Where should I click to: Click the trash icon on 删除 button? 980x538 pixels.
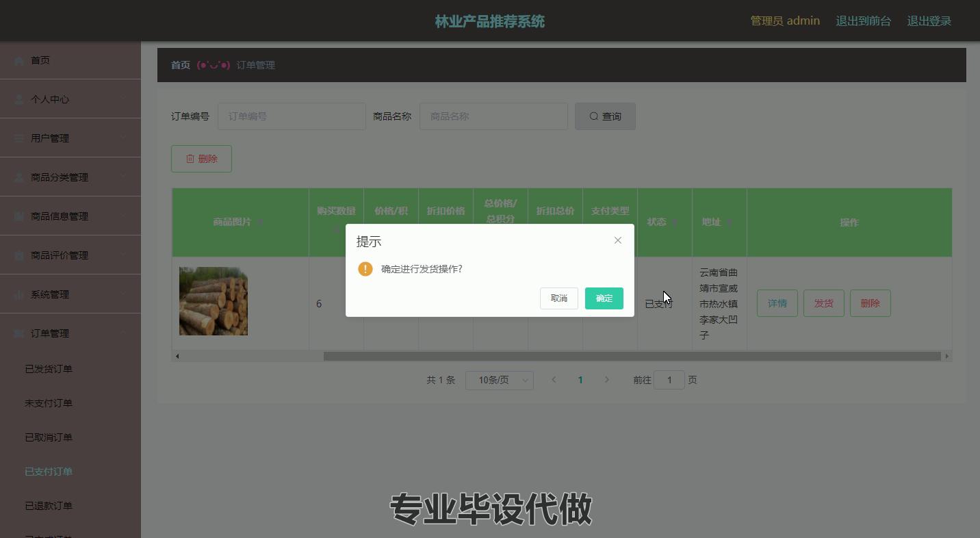(190, 159)
